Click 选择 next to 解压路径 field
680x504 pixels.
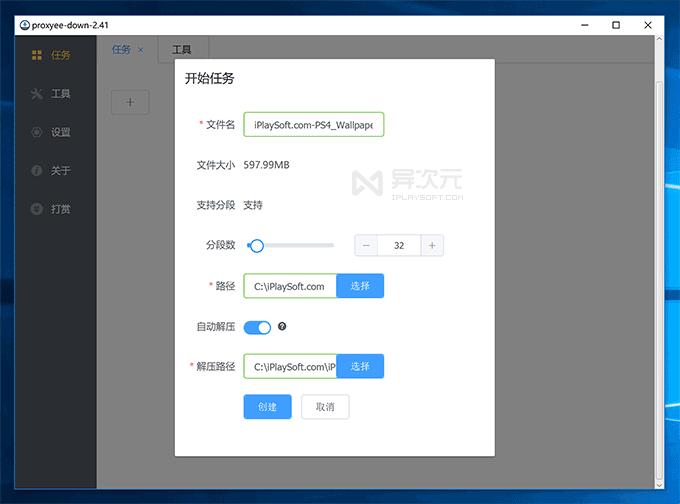click(360, 367)
